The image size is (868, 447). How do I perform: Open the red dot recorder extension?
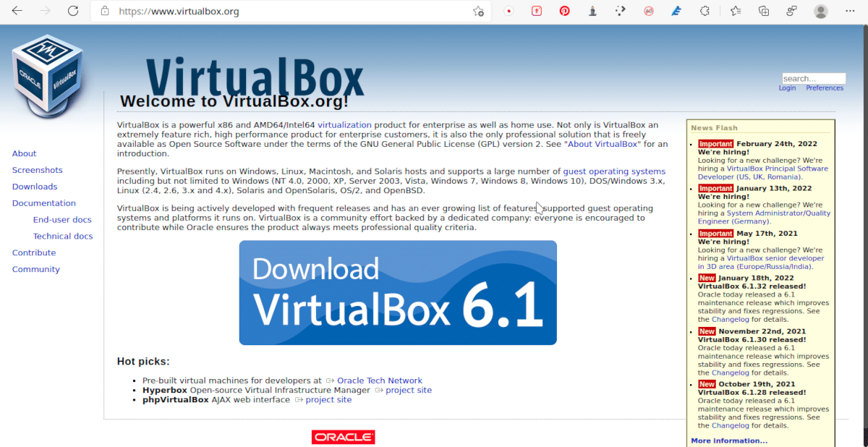coord(509,11)
